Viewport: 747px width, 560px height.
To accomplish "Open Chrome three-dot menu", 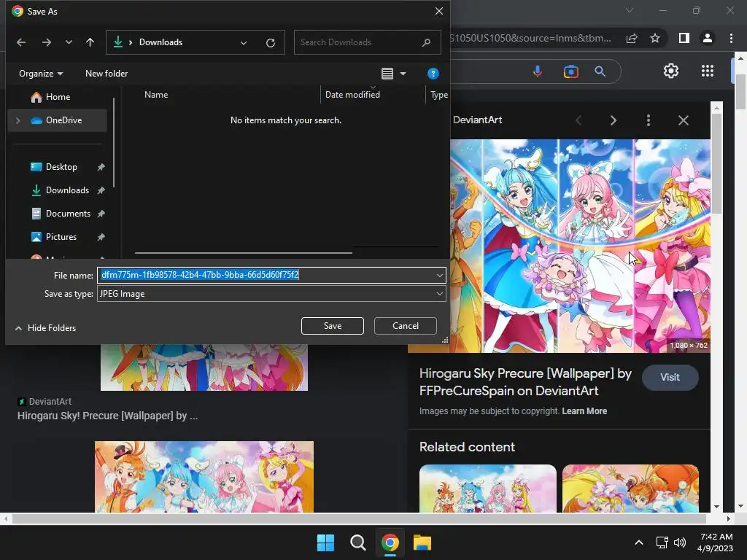I will click(x=731, y=38).
